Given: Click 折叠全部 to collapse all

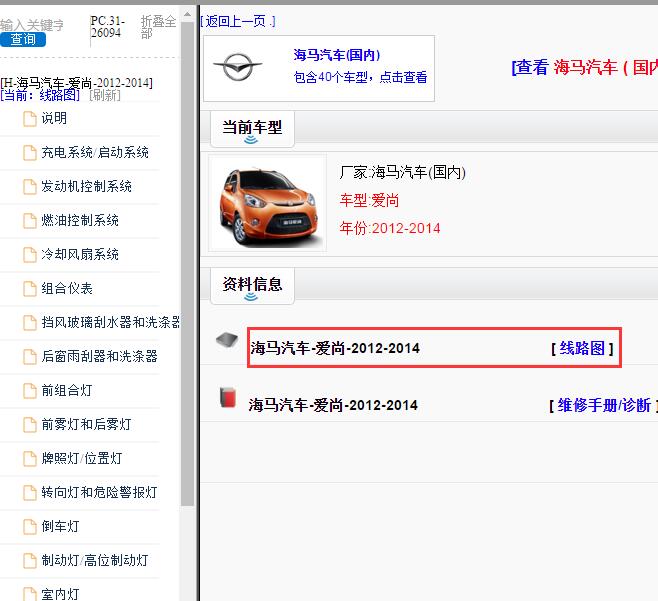Looking at the screenshot, I should [158, 27].
